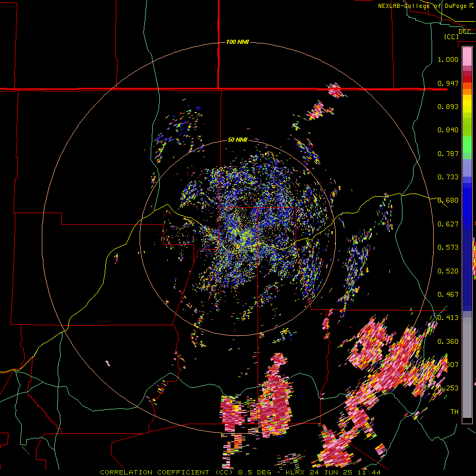The image size is (476, 476).
Task: Click the KLRX radar site center point
Action: point(237,237)
